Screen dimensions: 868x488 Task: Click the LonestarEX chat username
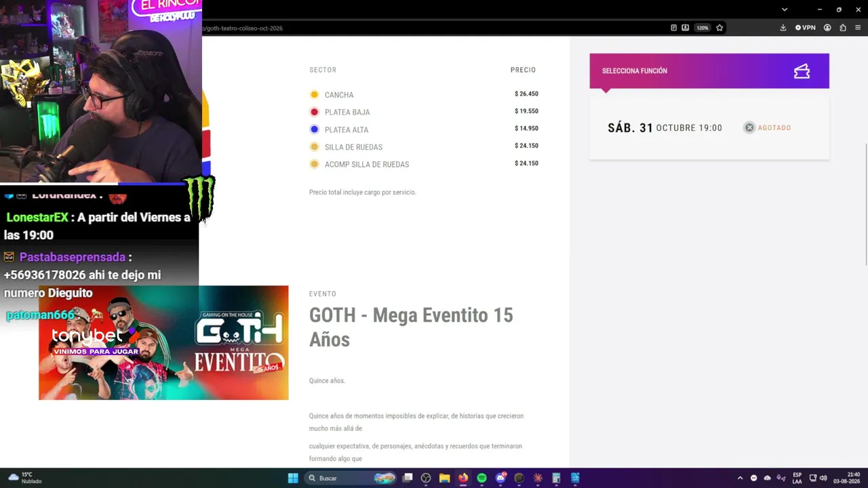pyautogui.click(x=37, y=218)
